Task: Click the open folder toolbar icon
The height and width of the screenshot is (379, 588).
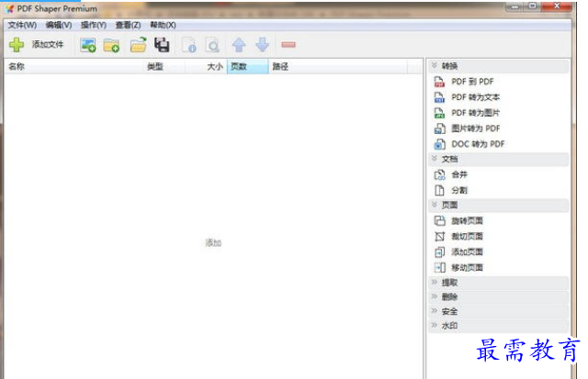Action: (x=138, y=45)
